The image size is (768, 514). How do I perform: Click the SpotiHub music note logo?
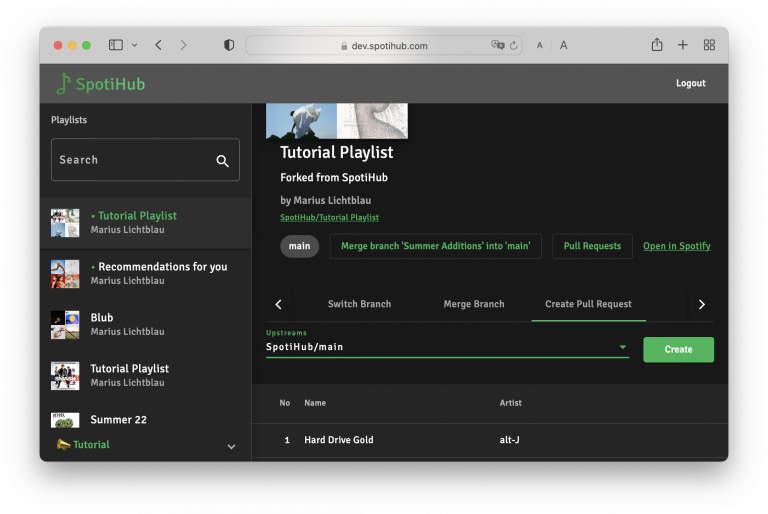(64, 83)
